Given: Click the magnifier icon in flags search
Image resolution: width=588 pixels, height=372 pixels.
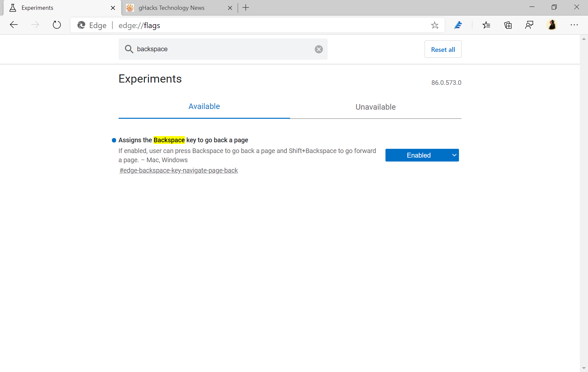Looking at the screenshot, I should pos(129,49).
